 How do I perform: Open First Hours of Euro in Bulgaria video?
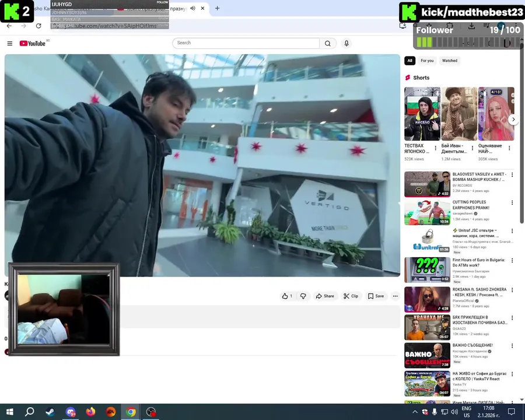point(427,270)
